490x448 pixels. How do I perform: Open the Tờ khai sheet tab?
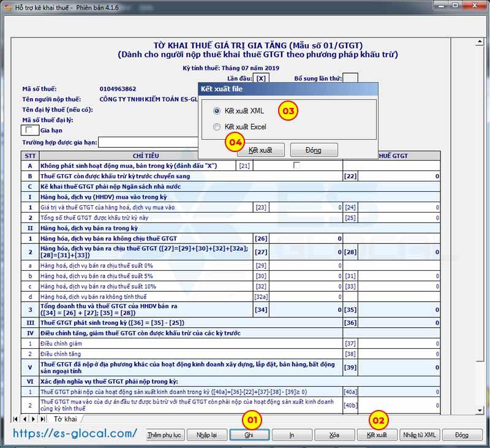[65, 419]
